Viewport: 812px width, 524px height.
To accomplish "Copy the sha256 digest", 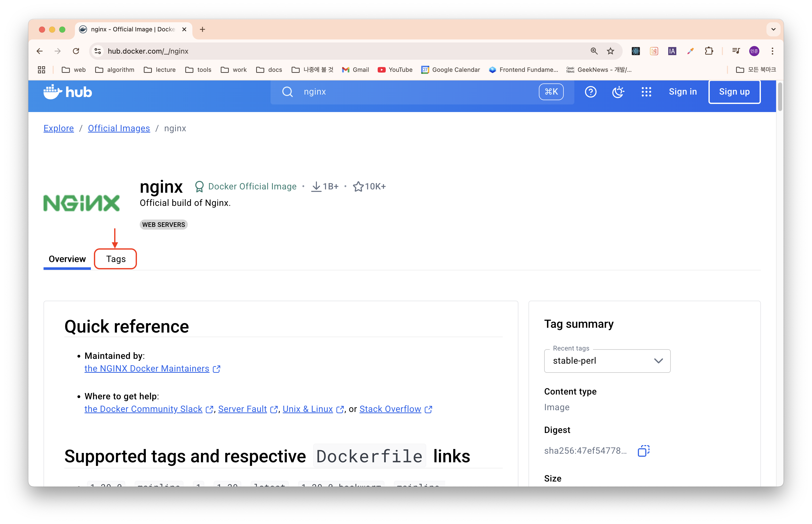I will coord(643,451).
